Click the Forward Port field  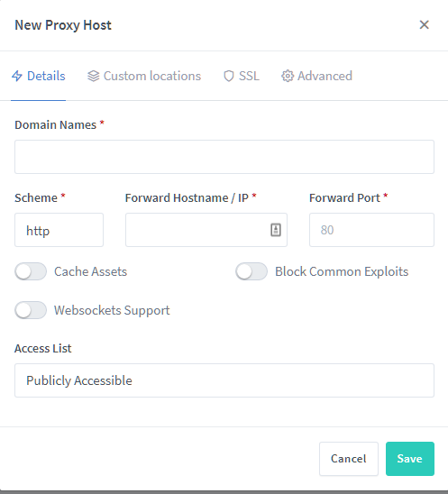[371, 230]
